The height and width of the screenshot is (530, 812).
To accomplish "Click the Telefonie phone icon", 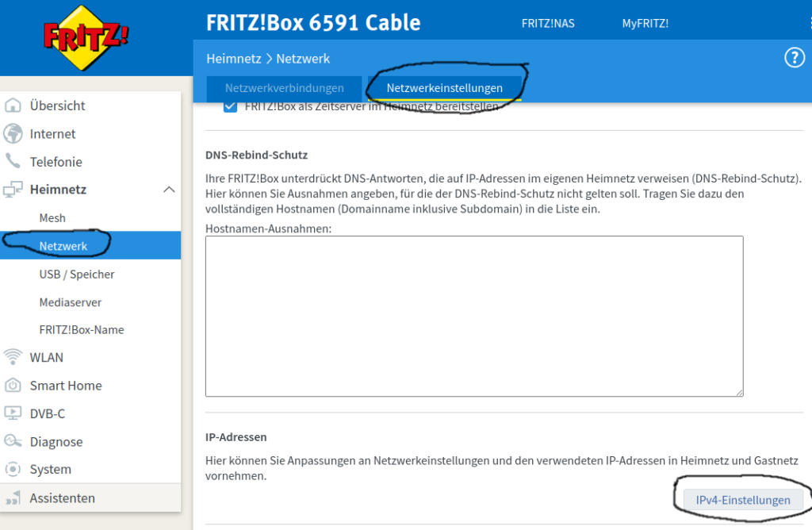I will click(x=13, y=160).
